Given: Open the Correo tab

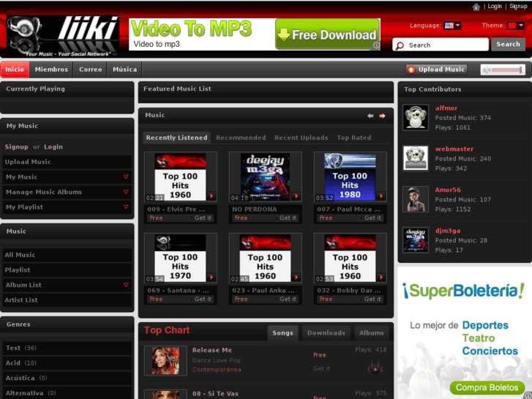Looking at the screenshot, I should pos(90,70).
